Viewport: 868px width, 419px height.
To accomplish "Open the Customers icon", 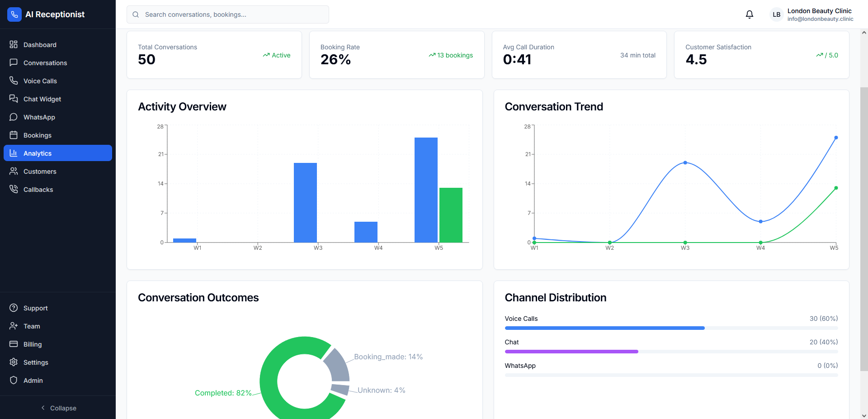I will point(14,171).
